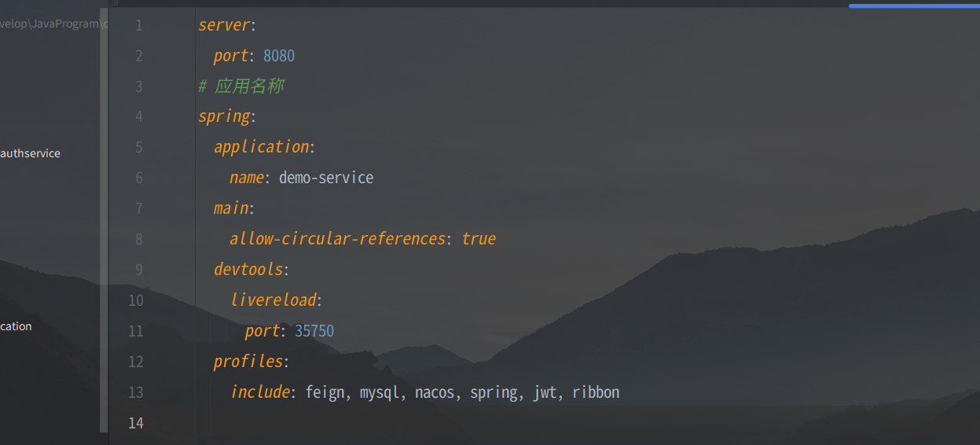980x445 pixels.
Task: Click the 'profiles' key on line 12
Action: [x=248, y=361]
